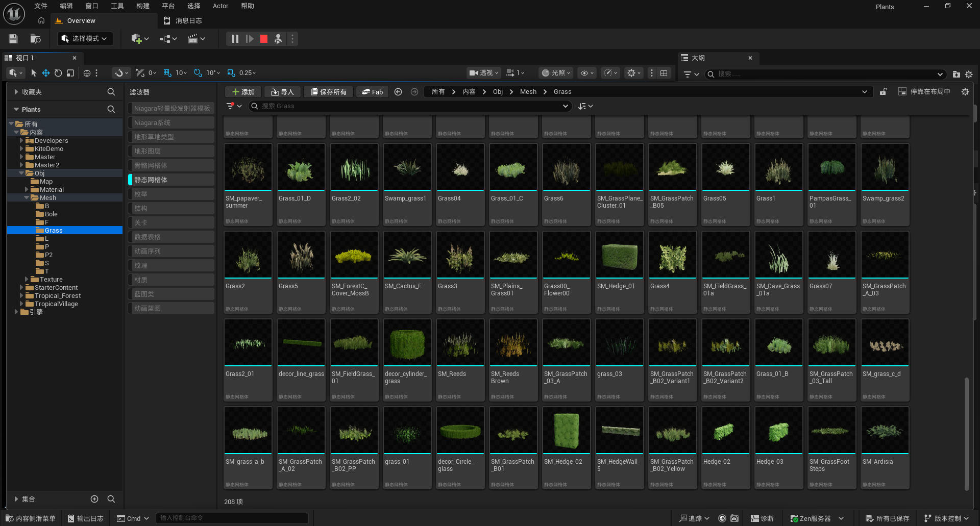The width and height of the screenshot is (980, 526).
Task: Click the eject from player icon
Action: point(278,39)
